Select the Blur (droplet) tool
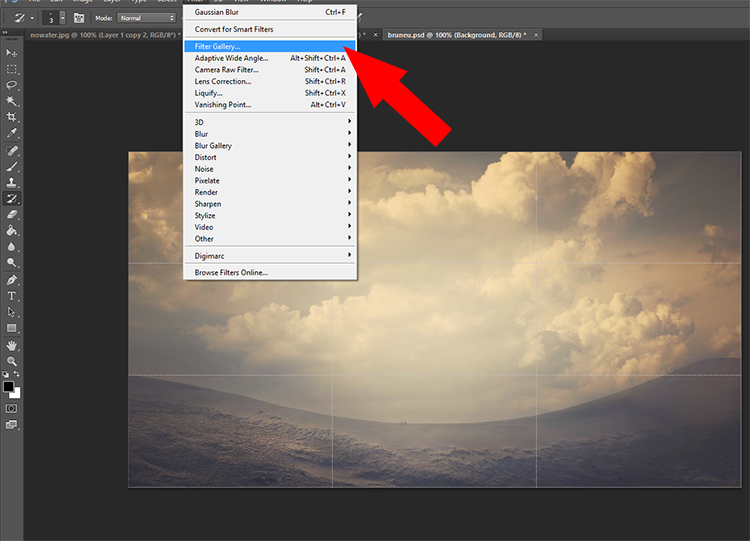The image size is (750, 541). point(11,247)
